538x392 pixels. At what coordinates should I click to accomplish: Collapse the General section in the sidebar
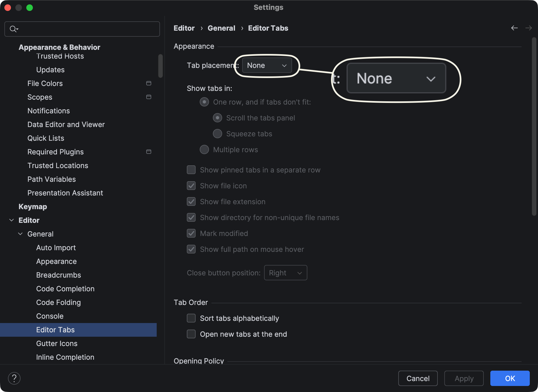tap(20, 234)
